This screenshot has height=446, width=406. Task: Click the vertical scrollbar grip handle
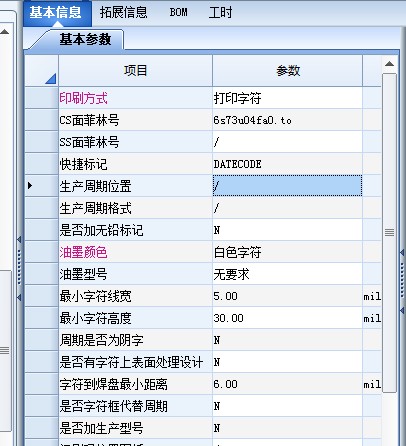(389, 232)
